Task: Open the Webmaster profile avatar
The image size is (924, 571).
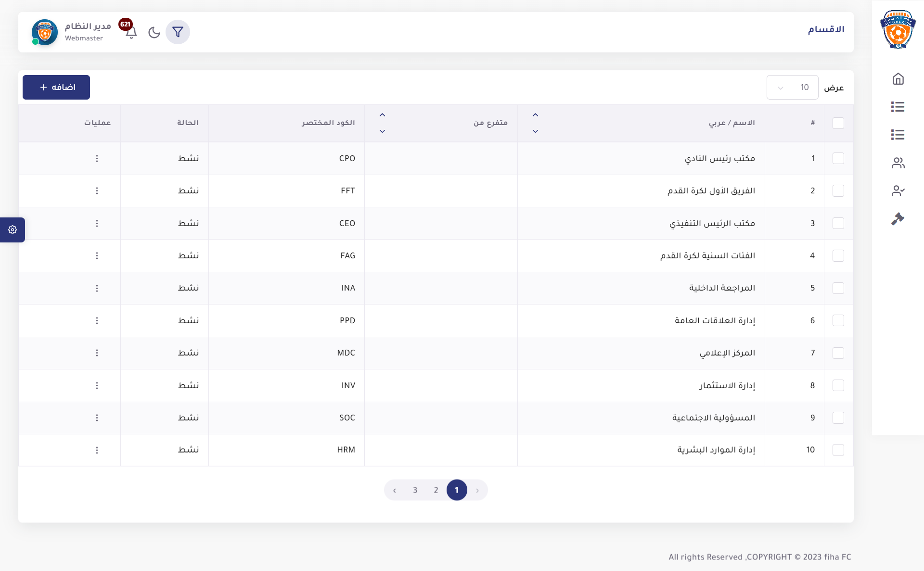Action: 45,32
